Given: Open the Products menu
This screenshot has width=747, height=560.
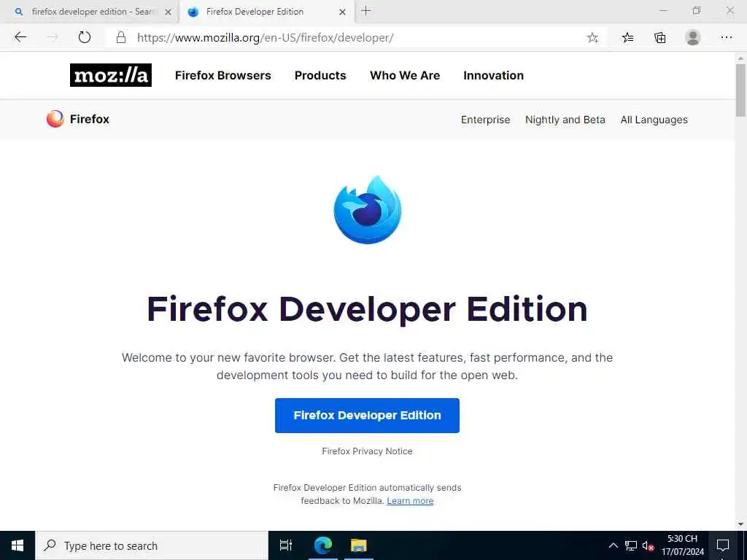Looking at the screenshot, I should coord(320,75).
